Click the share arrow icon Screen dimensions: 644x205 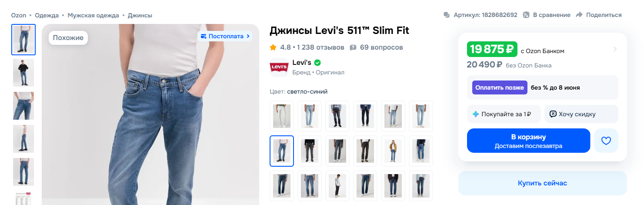[x=579, y=15]
